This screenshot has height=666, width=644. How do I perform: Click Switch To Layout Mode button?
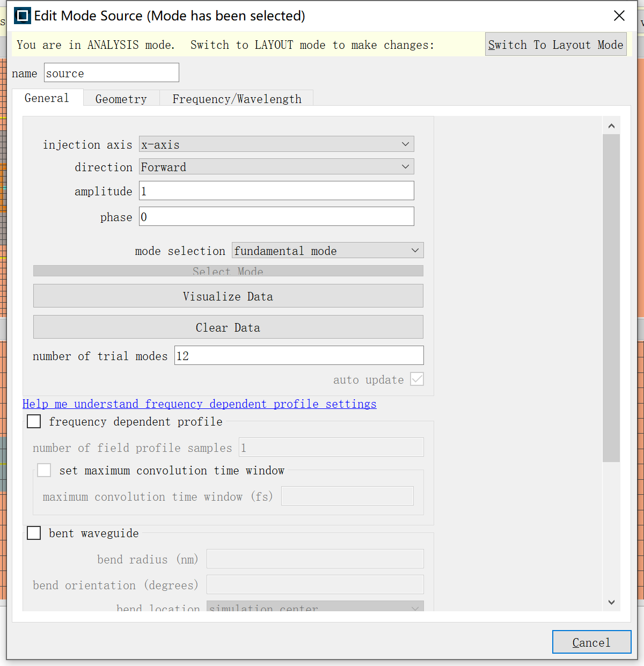pos(555,45)
